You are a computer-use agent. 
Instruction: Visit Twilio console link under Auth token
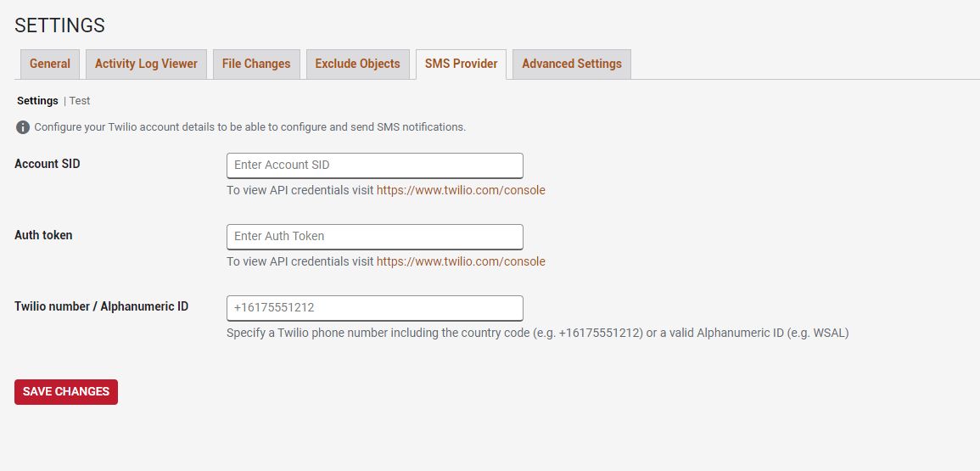click(461, 261)
